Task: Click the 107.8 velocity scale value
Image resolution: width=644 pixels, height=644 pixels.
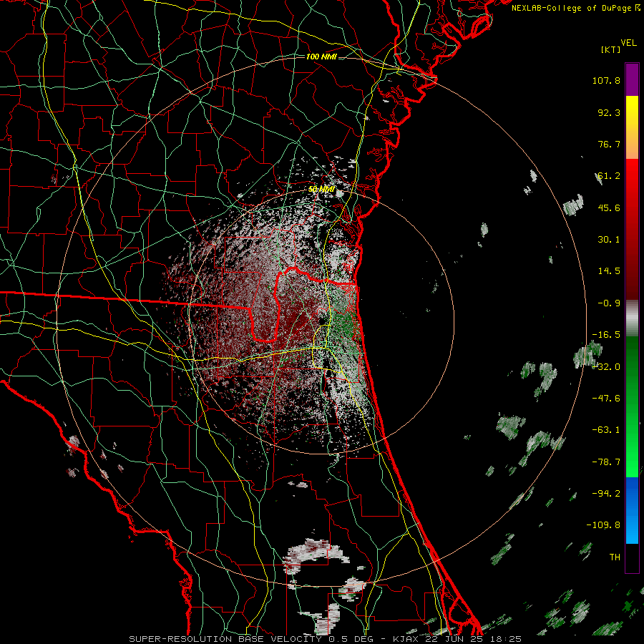Action: point(606,80)
